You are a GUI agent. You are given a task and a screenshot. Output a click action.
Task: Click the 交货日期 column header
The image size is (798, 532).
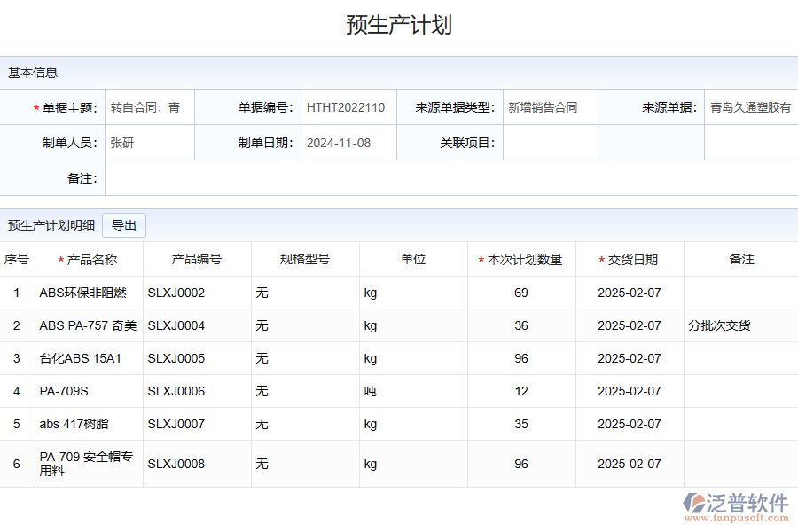click(x=633, y=260)
